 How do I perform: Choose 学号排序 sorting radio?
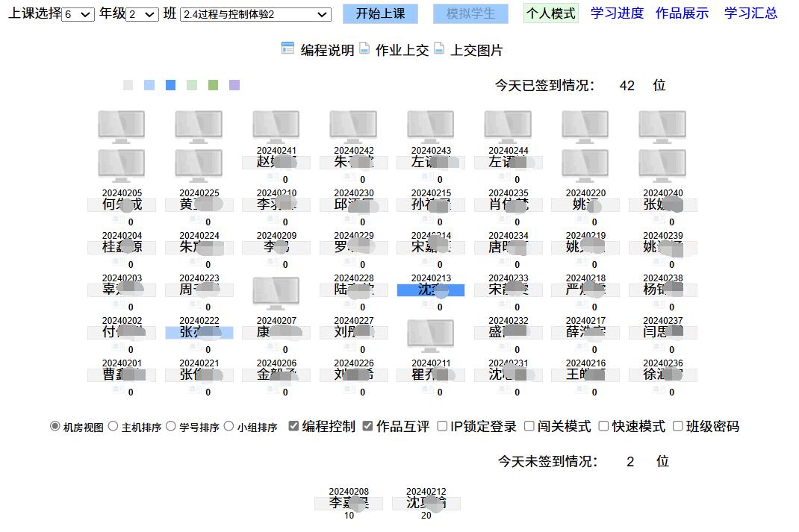tap(171, 426)
